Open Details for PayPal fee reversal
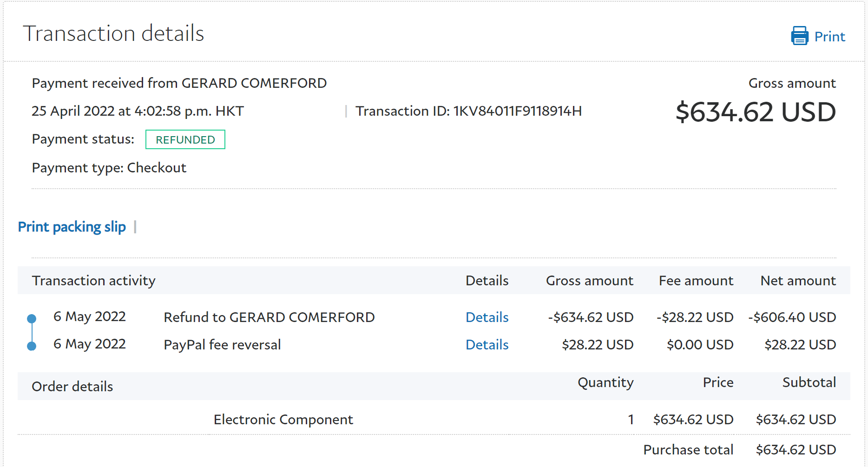Screen dimensions: 868x467 pos(487,345)
